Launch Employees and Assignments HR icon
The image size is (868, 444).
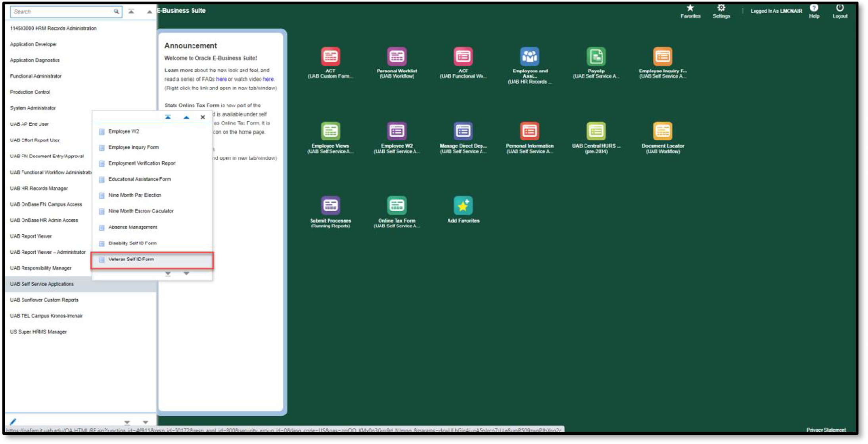tap(529, 57)
